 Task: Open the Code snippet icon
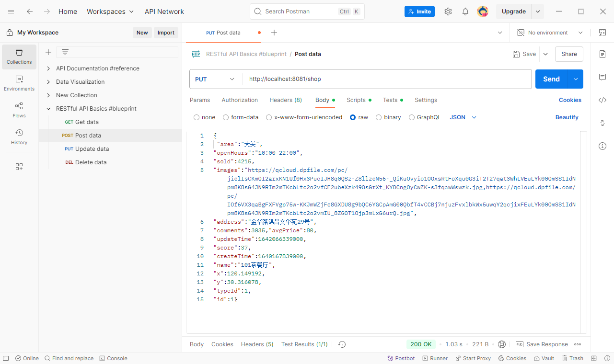tap(602, 100)
